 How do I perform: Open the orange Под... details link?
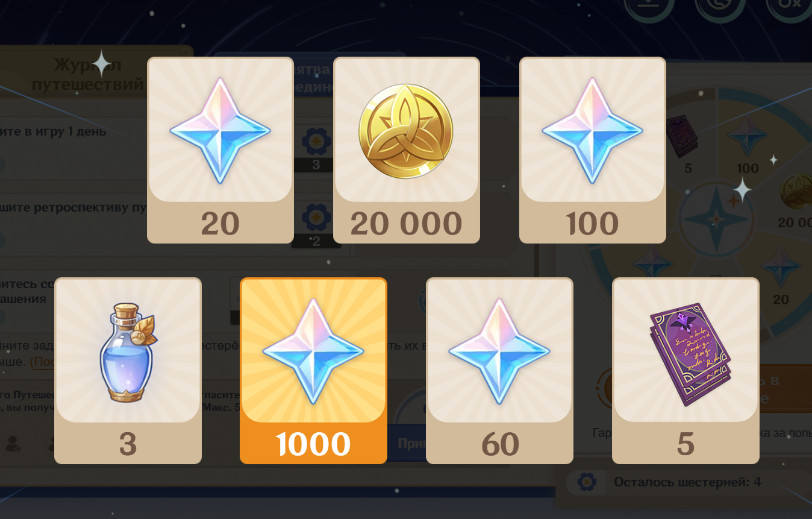click(42, 362)
